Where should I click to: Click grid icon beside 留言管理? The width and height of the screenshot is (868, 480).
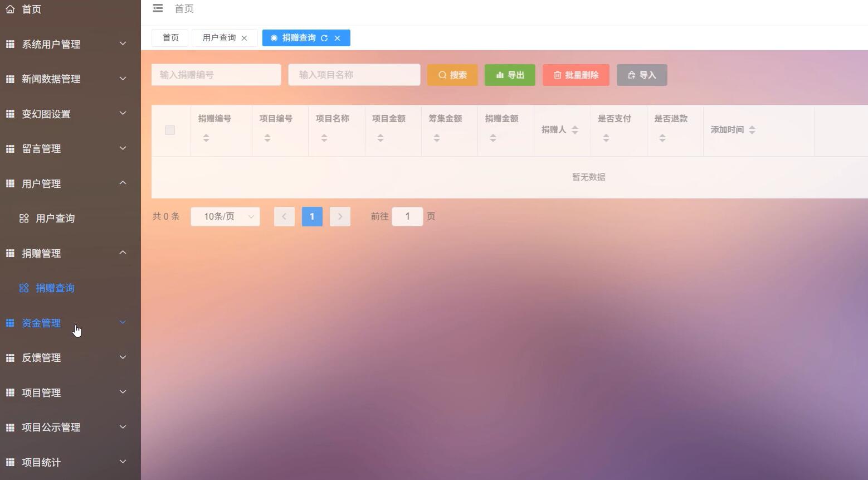point(10,149)
